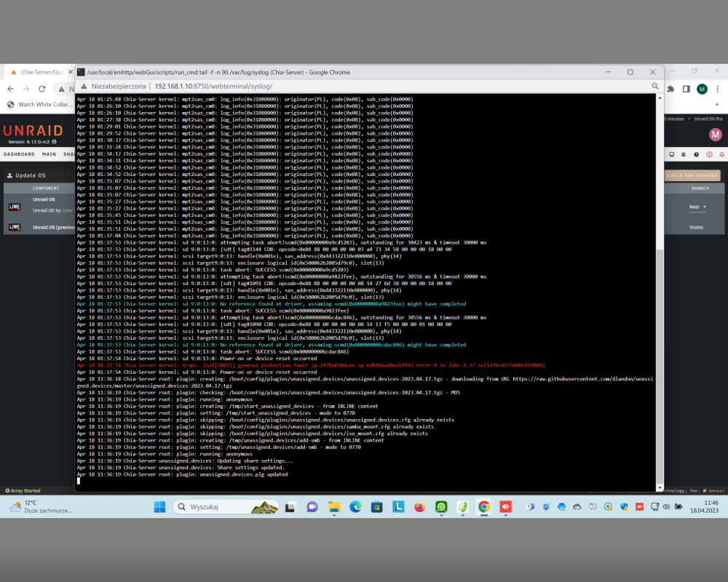Reload the Unraid page in the background browser
Viewport: 728px width, 582px height.
41,89
